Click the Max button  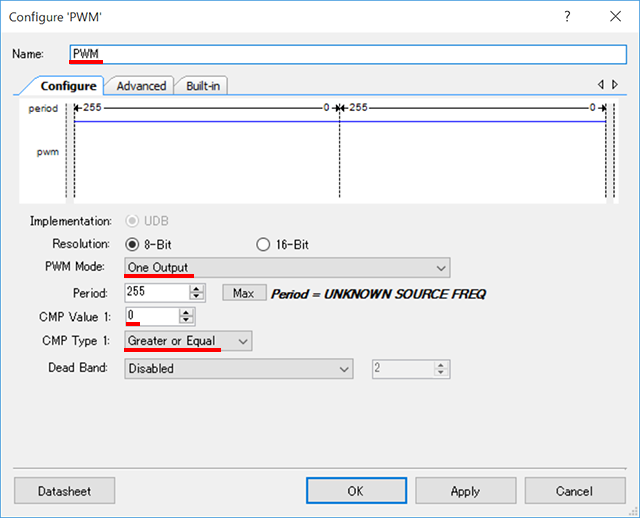coord(244,293)
